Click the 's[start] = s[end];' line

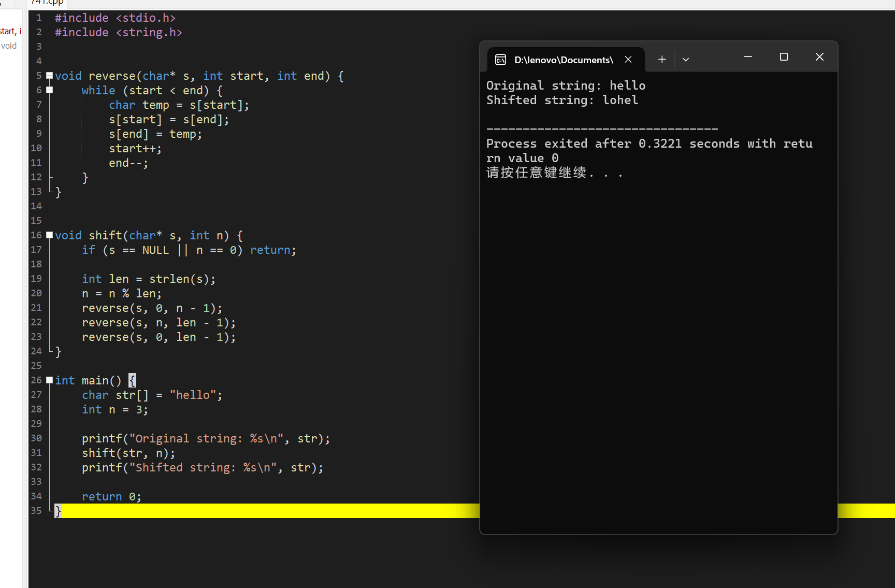[169, 120]
